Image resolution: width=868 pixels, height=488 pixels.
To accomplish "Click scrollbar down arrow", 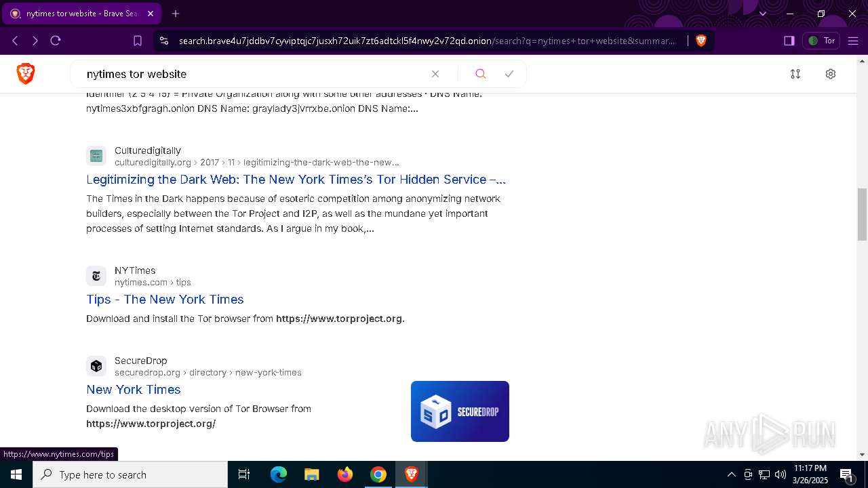I will 862,455.
